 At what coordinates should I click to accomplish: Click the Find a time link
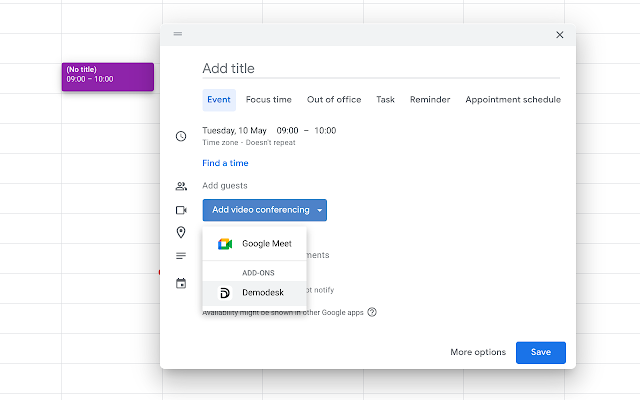tap(225, 163)
